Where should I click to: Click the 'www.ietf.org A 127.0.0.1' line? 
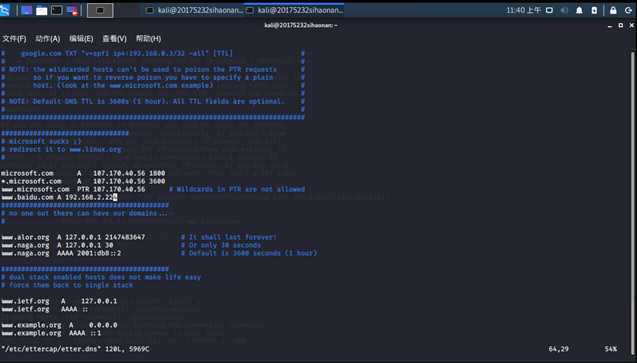click(x=59, y=301)
